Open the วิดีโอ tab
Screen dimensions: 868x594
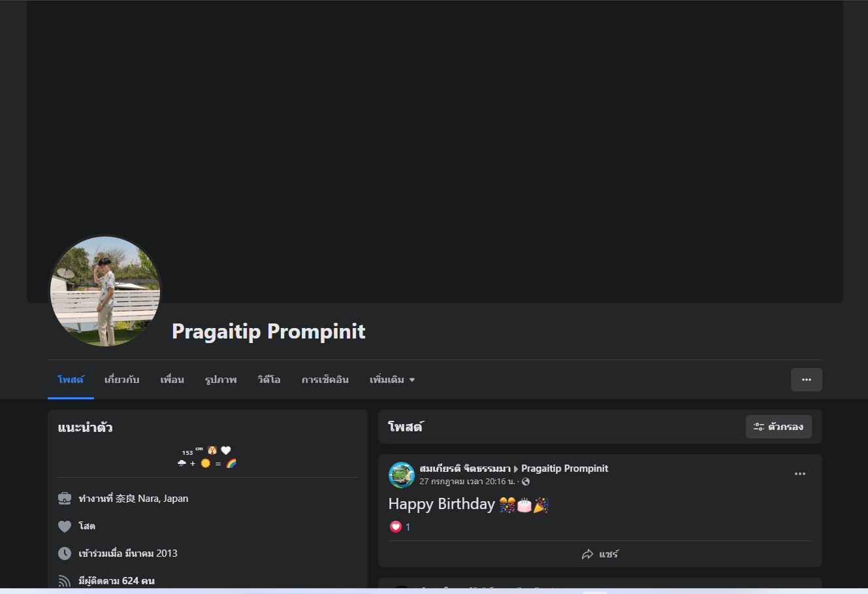click(269, 380)
